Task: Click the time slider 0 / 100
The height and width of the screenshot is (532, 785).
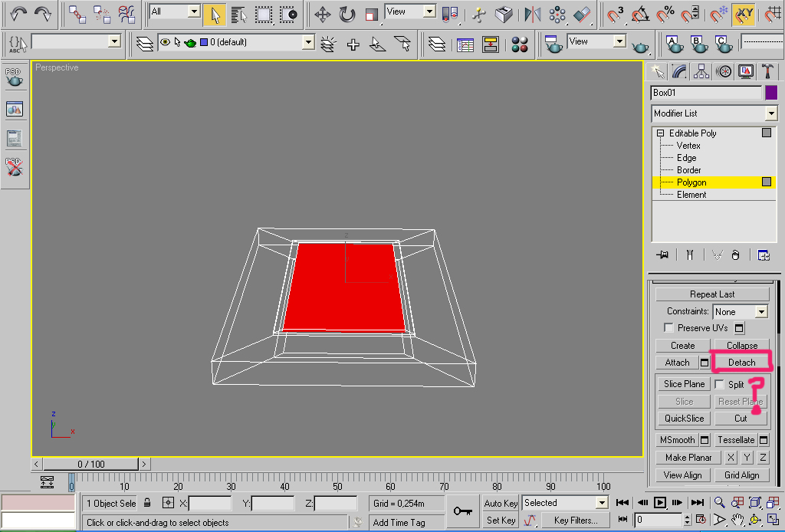Action: coord(91,464)
